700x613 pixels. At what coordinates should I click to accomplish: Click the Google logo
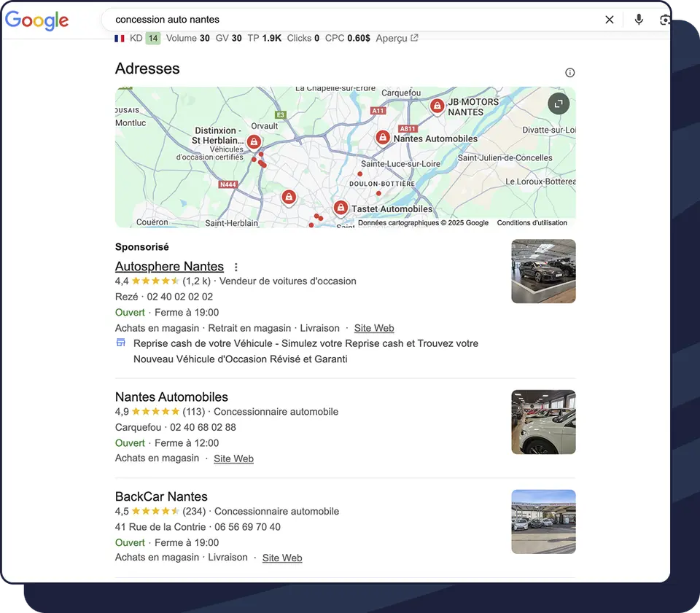point(36,20)
